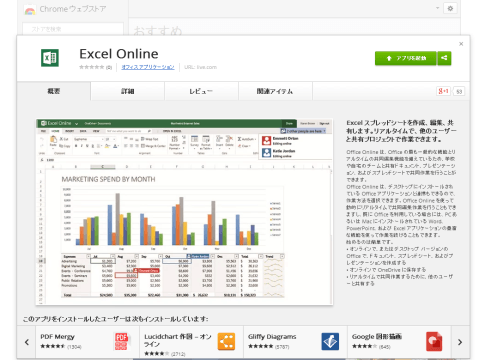Viewport: 480px width, 360px height.
Task: Click the star rating under Excel Online
Action: 92,67
